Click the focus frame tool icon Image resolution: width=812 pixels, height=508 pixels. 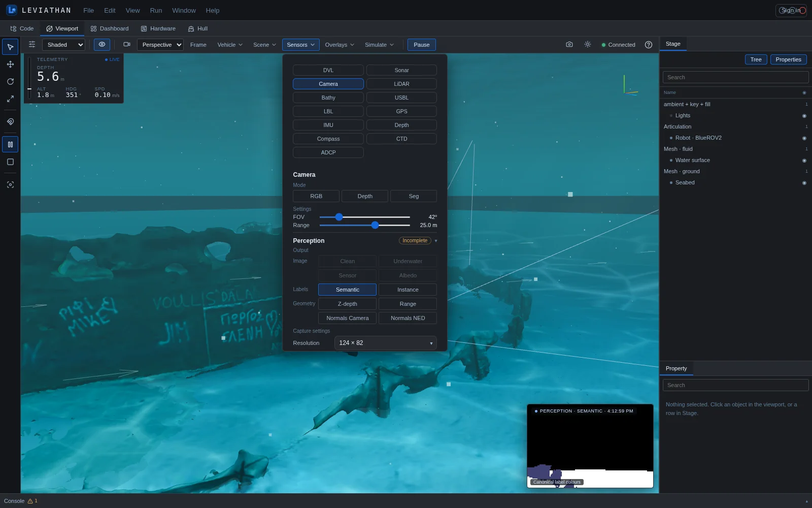[10, 185]
